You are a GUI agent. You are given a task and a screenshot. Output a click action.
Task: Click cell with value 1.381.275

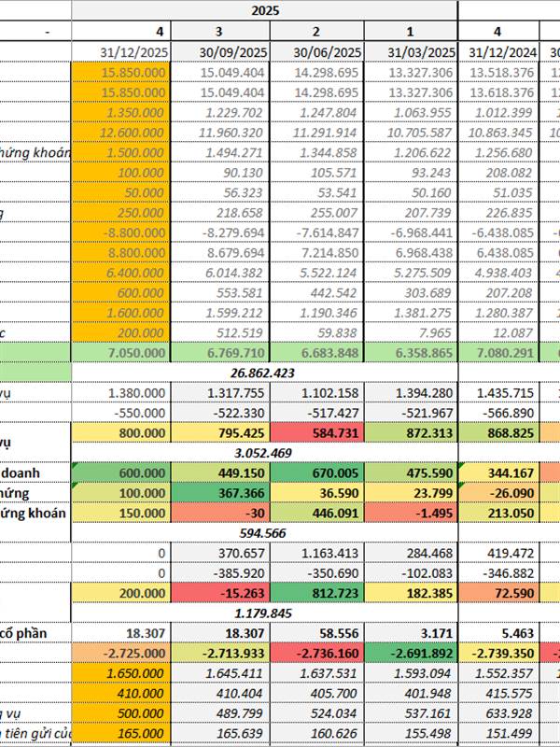click(x=411, y=312)
